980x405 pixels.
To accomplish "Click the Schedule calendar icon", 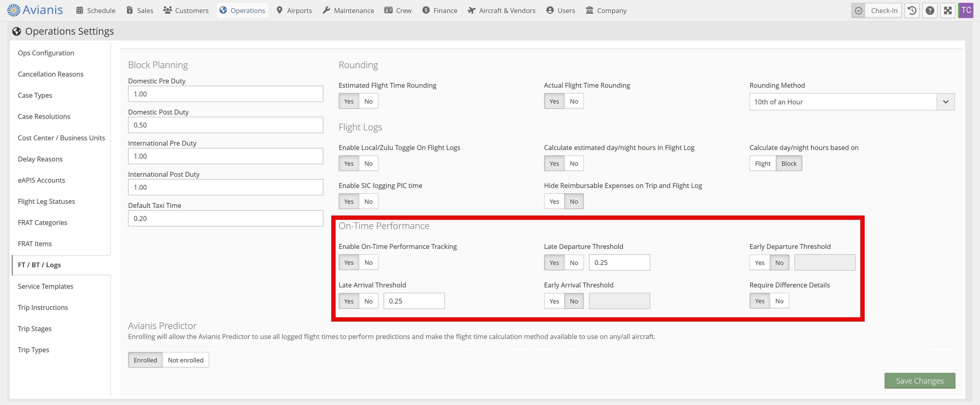I will point(80,10).
